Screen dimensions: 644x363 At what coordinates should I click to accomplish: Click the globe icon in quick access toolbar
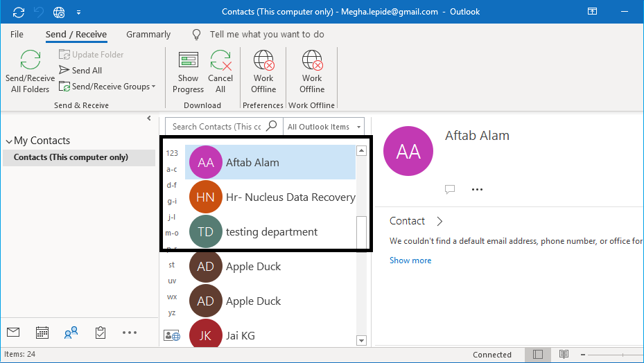coord(59,12)
